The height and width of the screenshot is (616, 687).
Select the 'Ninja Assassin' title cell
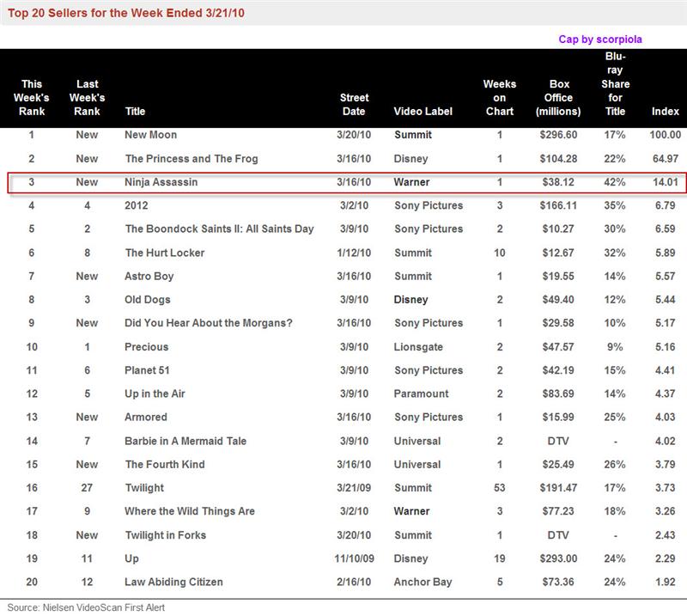(161, 182)
